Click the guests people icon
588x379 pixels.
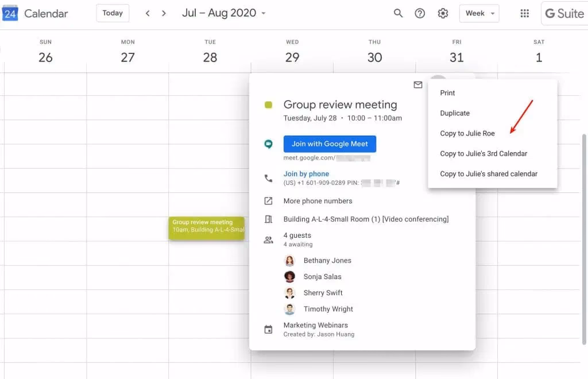point(268,240)
